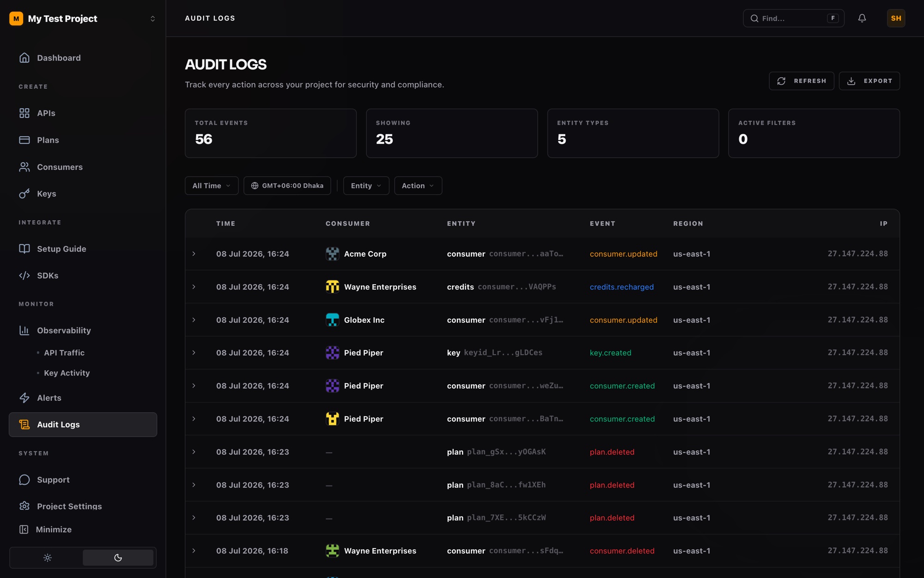This screenshot has height=578, width=924.
Task: Click the Support chat bubble icon
Action: tap(24, 480)
